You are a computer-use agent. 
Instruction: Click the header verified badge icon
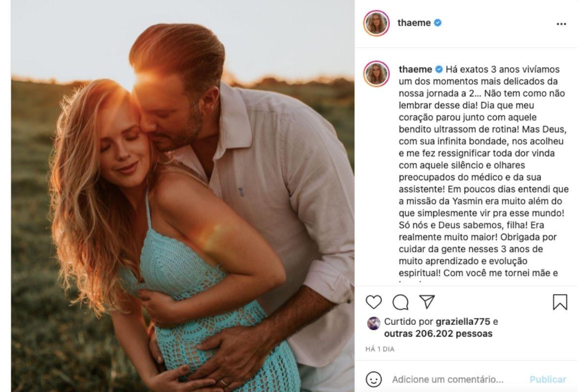[438, 23]
